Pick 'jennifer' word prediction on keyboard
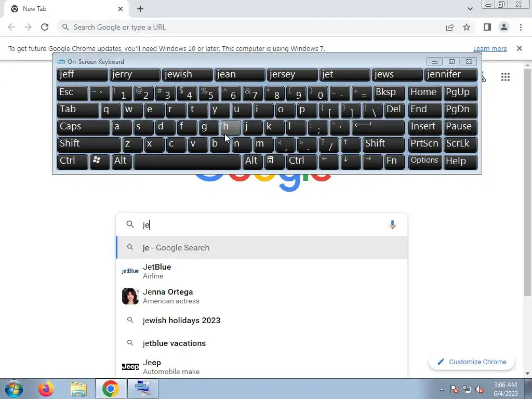The image size is (532, 399). click(451, 75)
